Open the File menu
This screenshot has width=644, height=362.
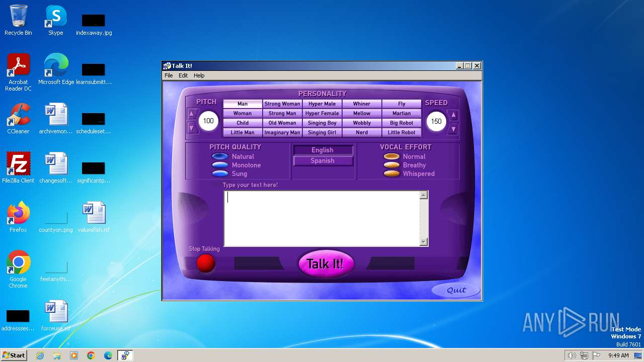point(169,75)
